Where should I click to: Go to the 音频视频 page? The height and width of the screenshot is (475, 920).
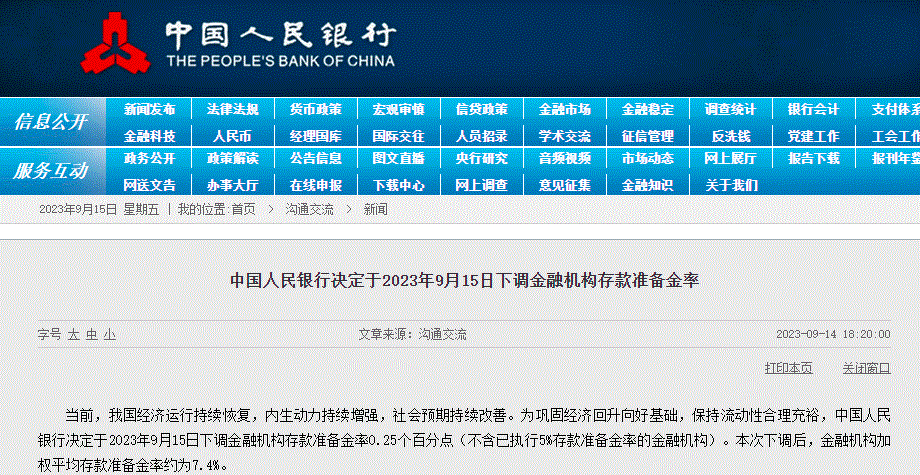565,158
